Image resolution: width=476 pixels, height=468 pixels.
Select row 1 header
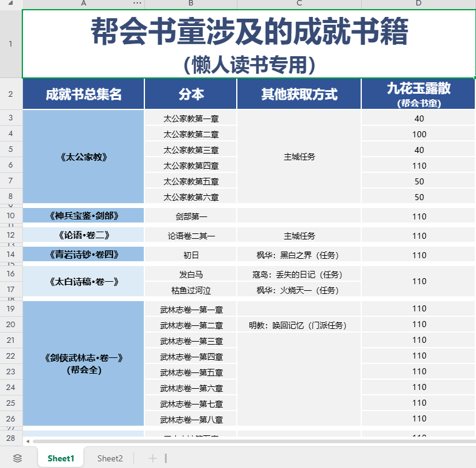click(x=11, y=44)
